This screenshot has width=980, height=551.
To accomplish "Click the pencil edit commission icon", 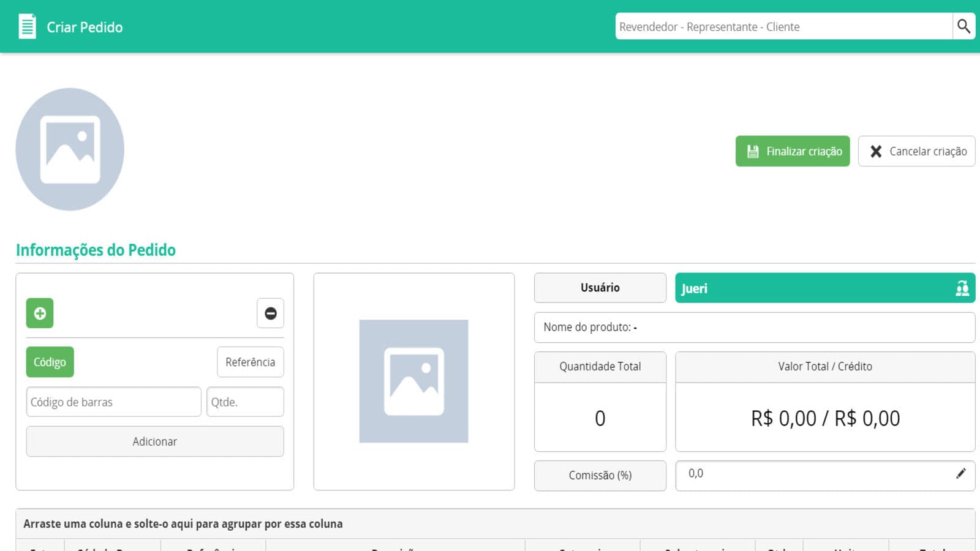I will (961, 473).
